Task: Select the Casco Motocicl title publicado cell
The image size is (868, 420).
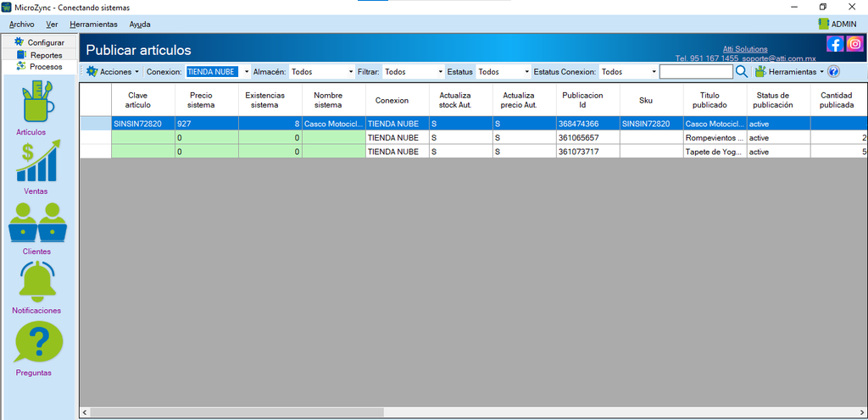Action: pos(715,124)
